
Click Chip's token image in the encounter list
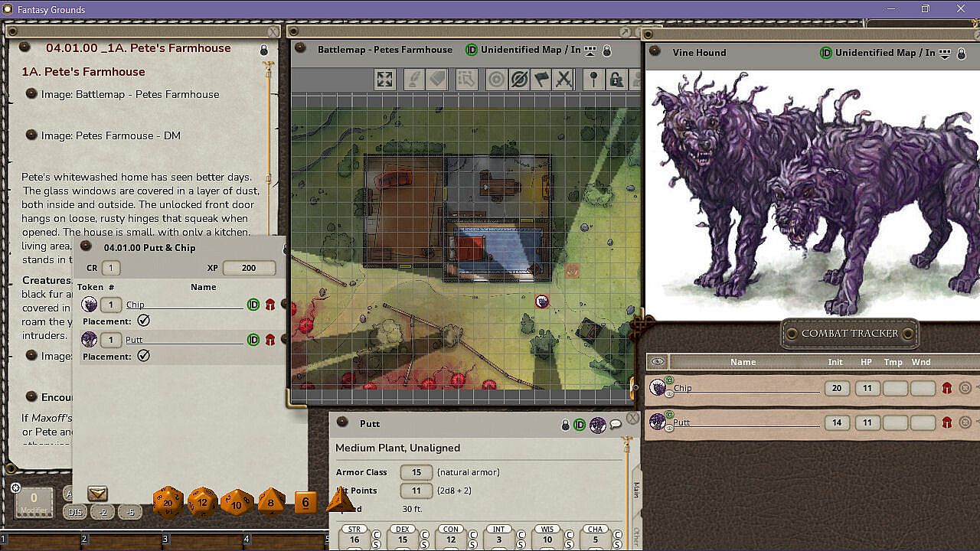89,305
